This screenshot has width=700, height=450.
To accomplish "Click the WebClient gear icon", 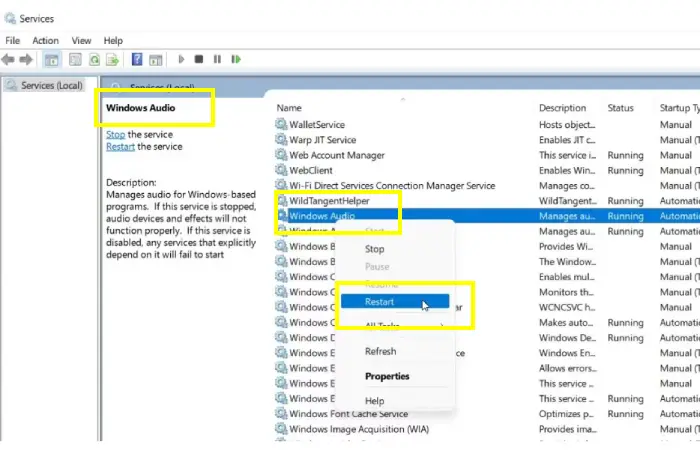I will click(x=281, y=170).
